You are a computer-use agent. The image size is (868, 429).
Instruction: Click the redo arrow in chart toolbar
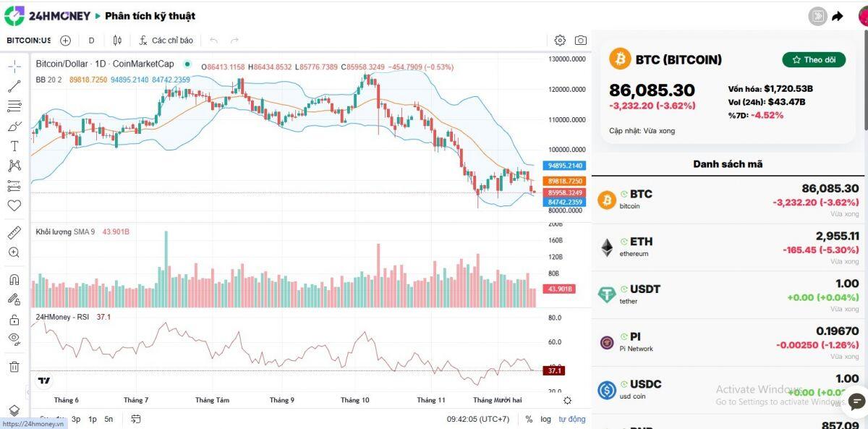(x=234, y=41)
